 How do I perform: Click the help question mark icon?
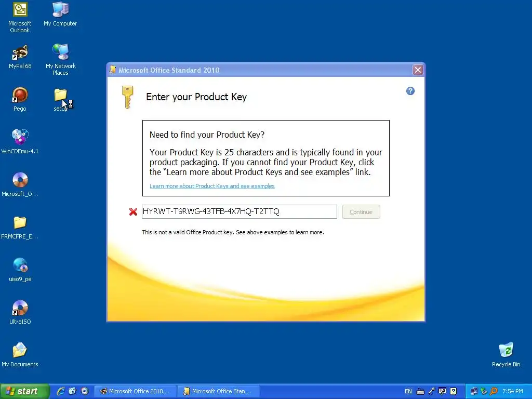click(410, 91)
